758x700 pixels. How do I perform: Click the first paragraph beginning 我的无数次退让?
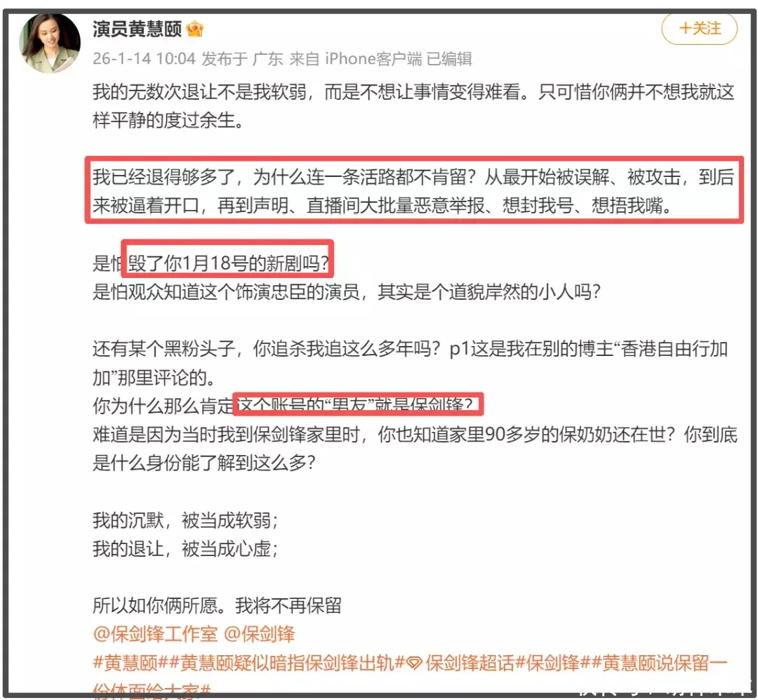(x=413, y=106)
